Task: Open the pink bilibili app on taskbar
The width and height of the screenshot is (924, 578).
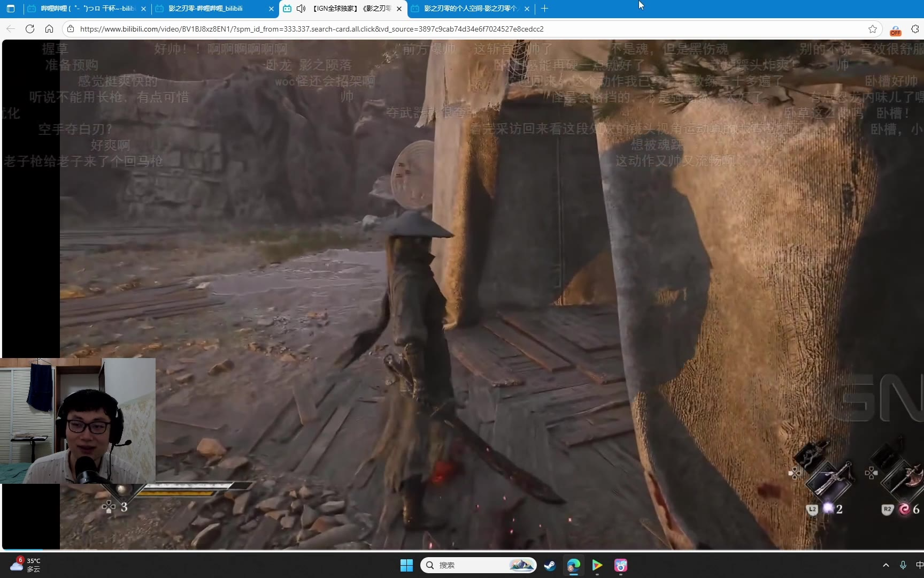Action: point(620,565)
